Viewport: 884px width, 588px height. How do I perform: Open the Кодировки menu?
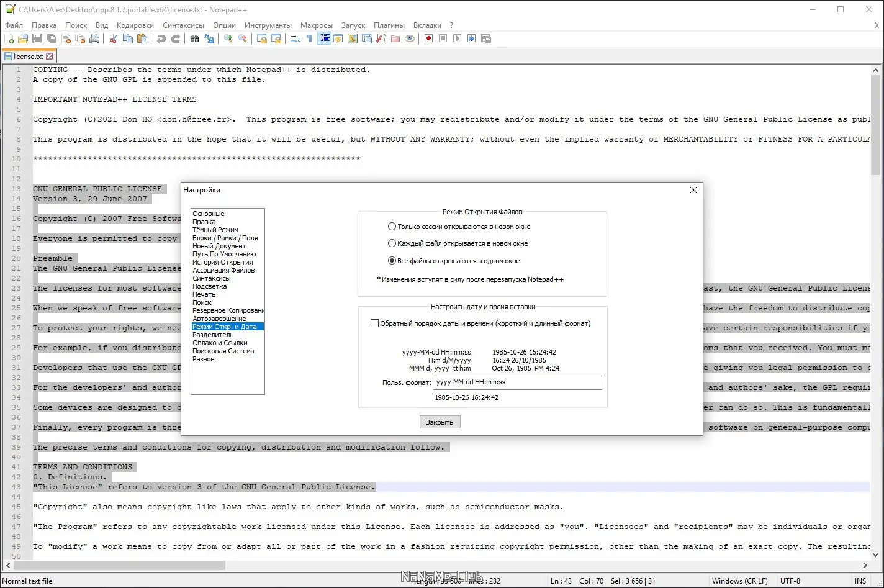tap(135, 25)
